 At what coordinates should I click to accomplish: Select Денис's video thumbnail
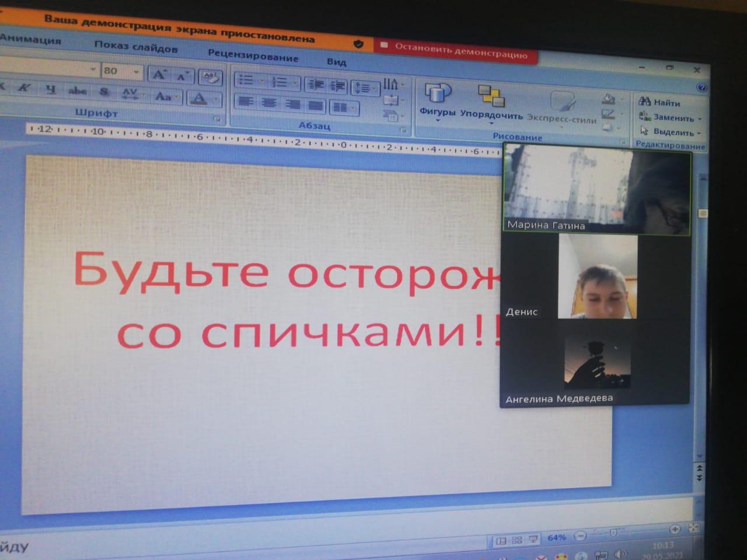[596, 277]
